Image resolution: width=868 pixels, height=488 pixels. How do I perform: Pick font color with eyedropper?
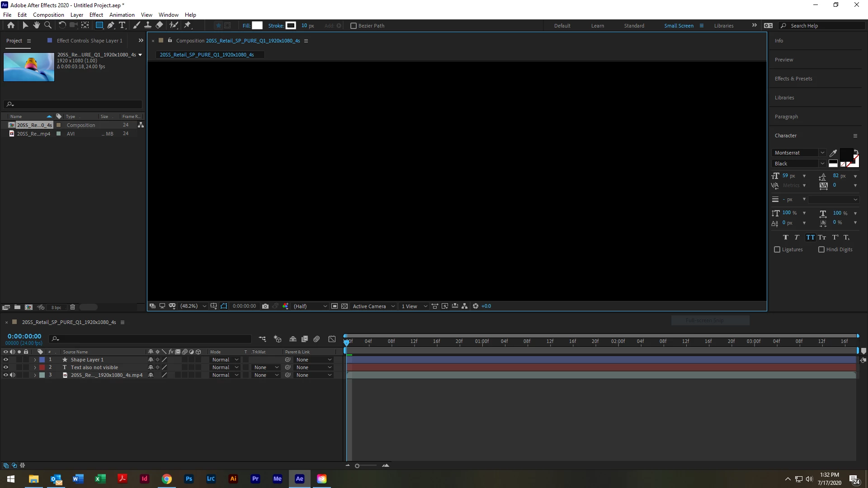click(x=833, y=153)
